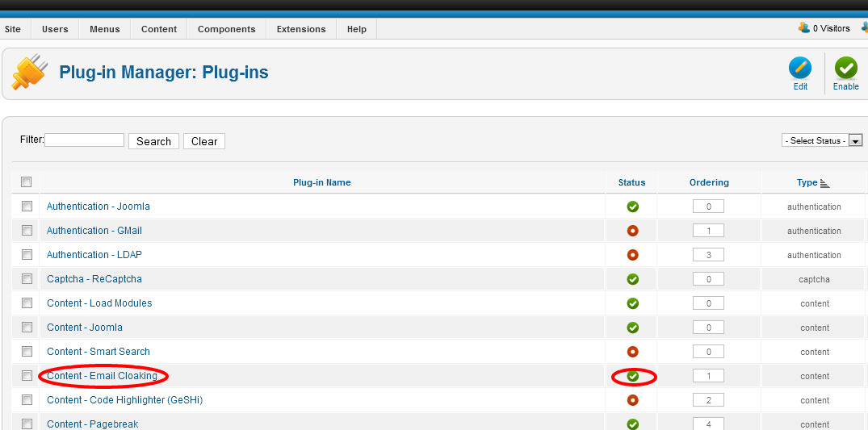Open the Components menu
Viewport: 868px width, 430px height.
[x=226, y=29]
